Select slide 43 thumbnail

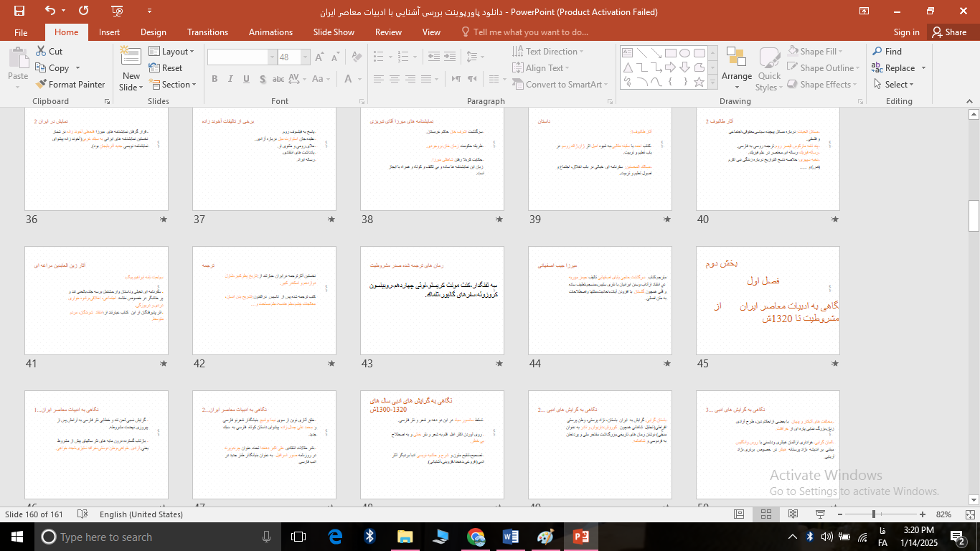[432, 301]
